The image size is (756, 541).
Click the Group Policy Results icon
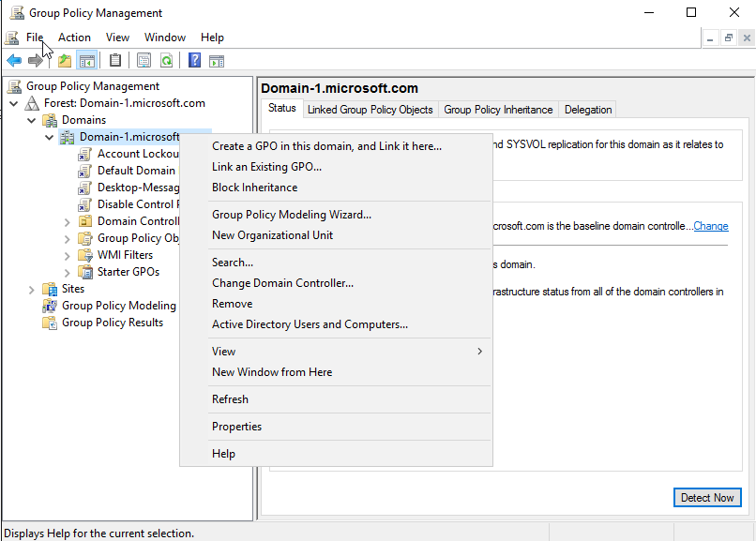[x=49, y=323]
